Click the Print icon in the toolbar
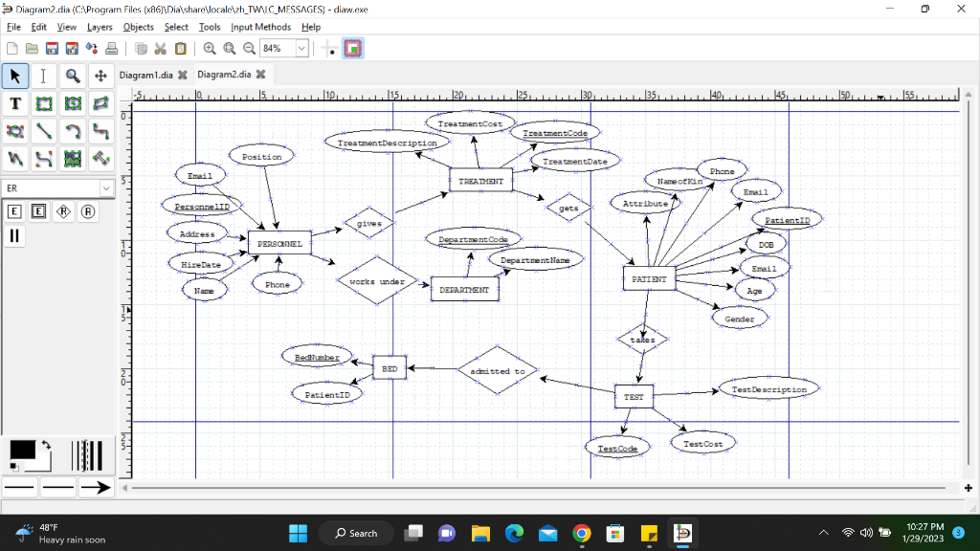 pos(111,48)
